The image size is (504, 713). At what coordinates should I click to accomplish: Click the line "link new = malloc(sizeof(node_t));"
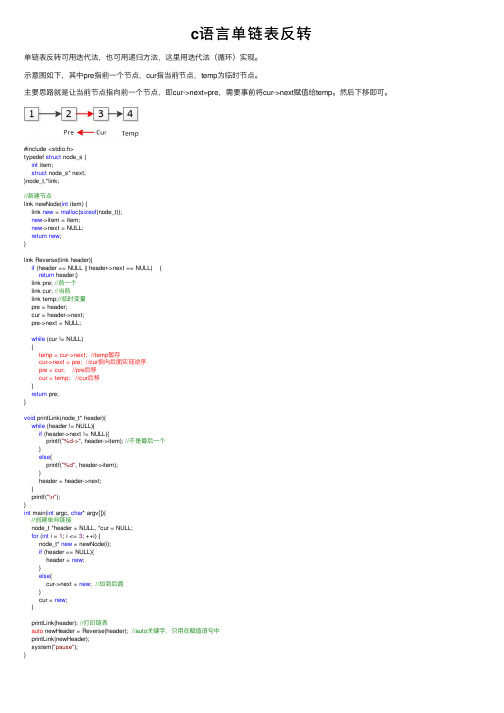tap(77, 212)
